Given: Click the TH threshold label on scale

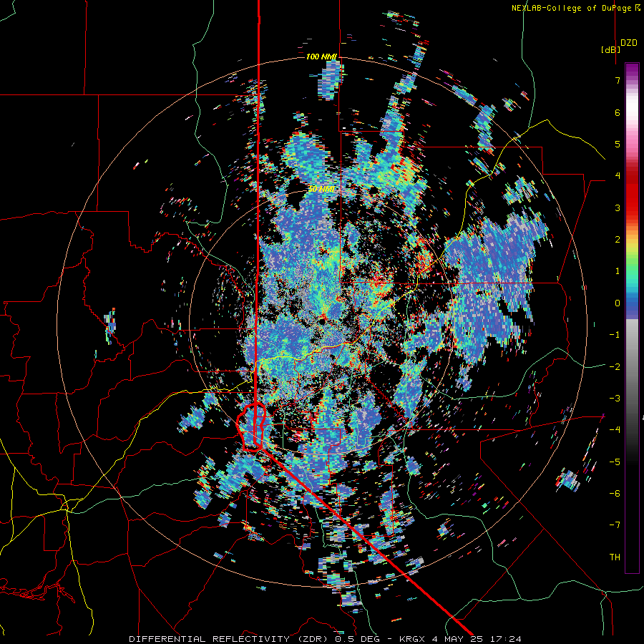Looking at the screenshot, I should tap(615, 557).
